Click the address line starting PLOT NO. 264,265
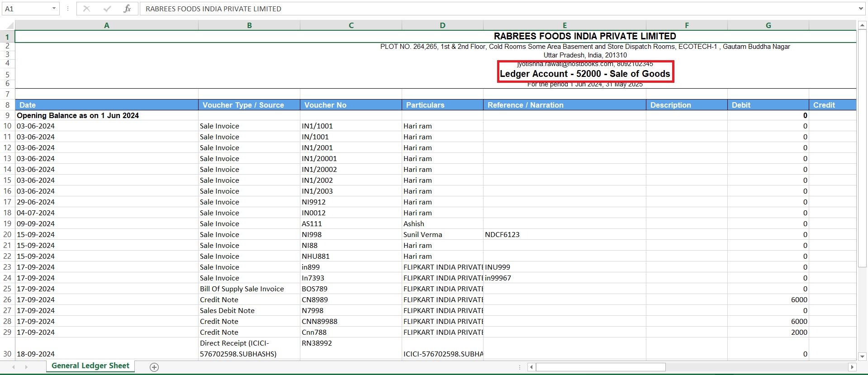The image size is (868, 375). coord(585,47)
